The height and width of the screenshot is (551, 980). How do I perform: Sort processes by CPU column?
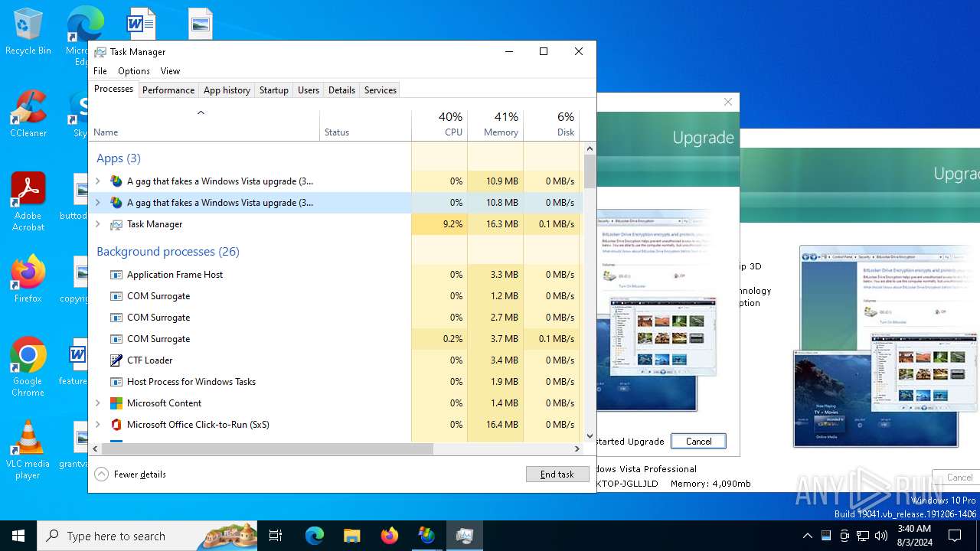pyautogui.click(x=439, y=126)
